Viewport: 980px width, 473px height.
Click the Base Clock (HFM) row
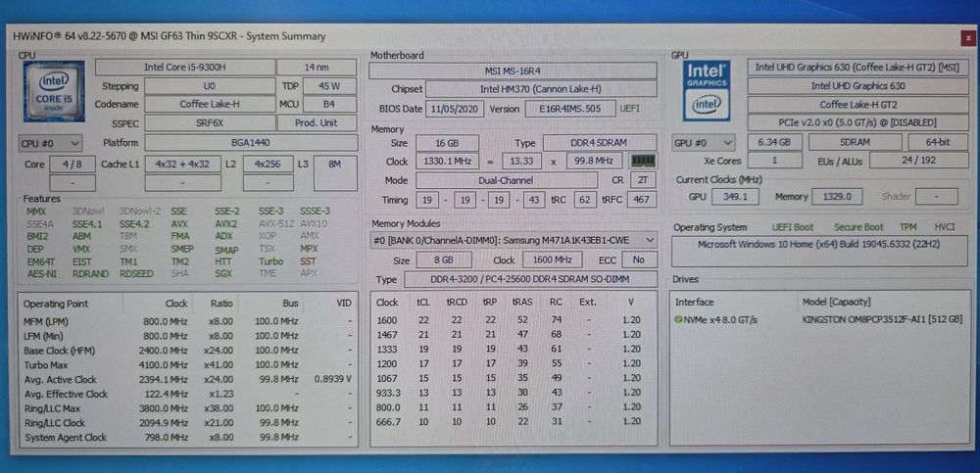click(x=189, y=351)
